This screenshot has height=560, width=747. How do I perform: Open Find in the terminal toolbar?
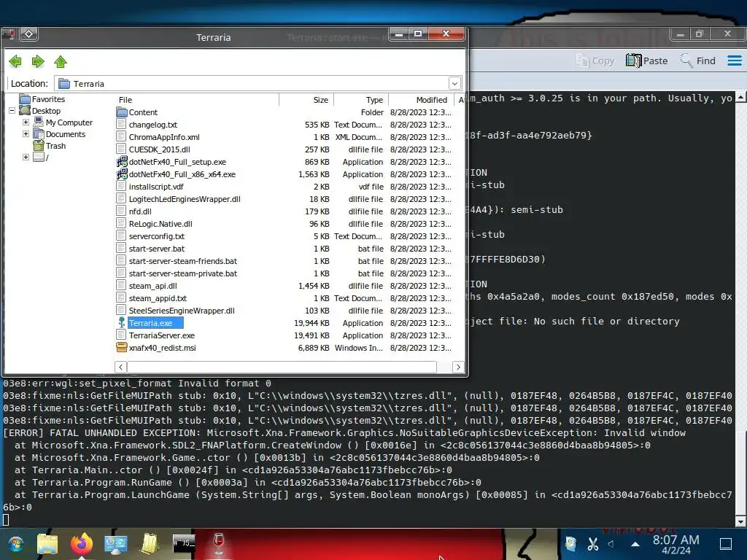point(698,61)
